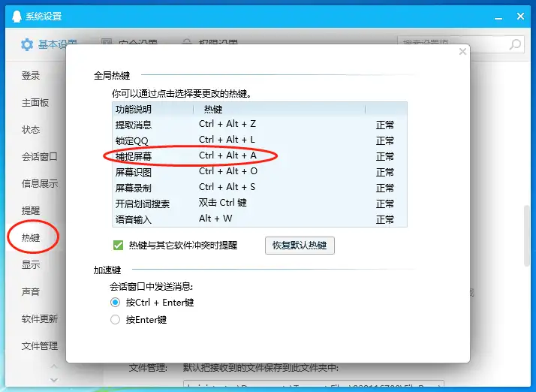Close the hotkey popup with its X
Viewport: 536px width, 392px height.
point(462,51)
